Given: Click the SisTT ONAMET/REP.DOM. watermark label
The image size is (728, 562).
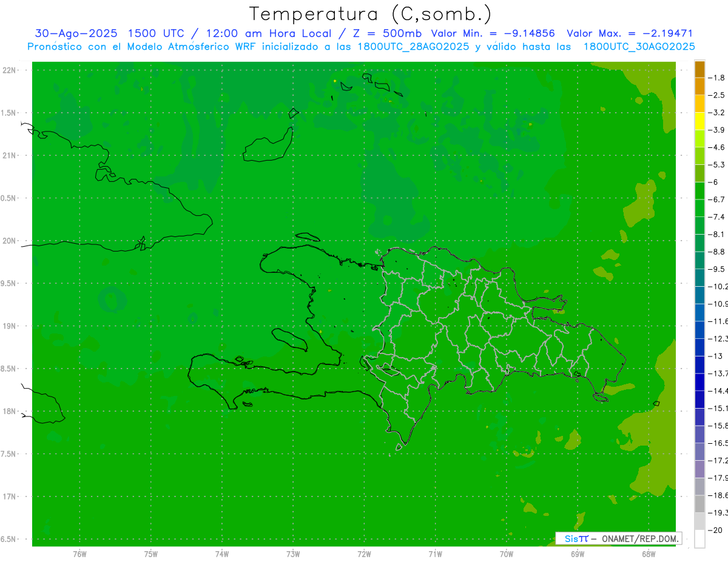Looking at the screenshot, I should point(618,538).
